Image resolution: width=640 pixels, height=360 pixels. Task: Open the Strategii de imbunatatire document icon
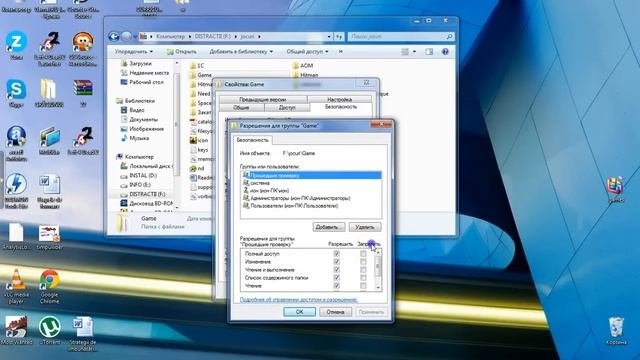pos(83,333)
